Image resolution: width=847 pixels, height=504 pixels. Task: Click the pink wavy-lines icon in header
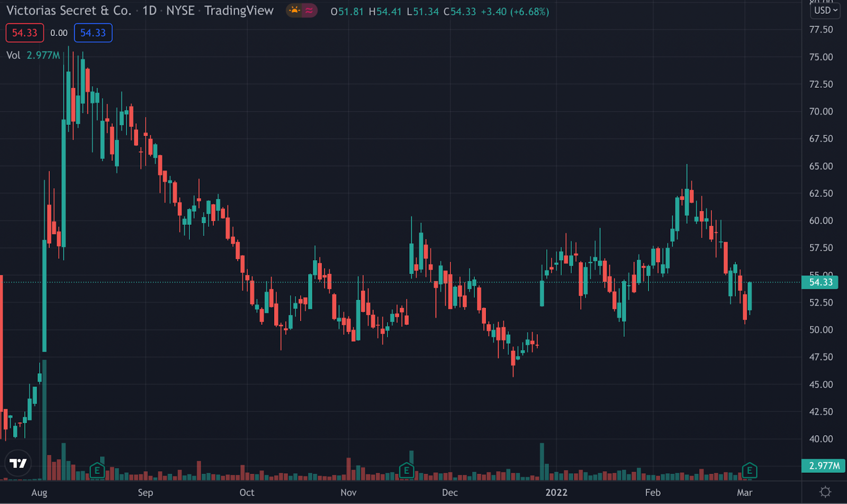(x=309, y=11)
